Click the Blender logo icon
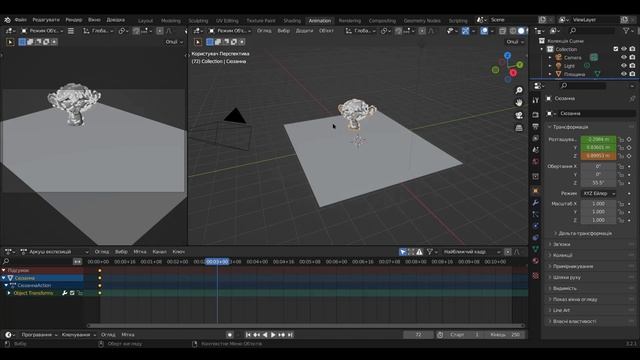This screenshot has height=360, width=640. (7, 20)
